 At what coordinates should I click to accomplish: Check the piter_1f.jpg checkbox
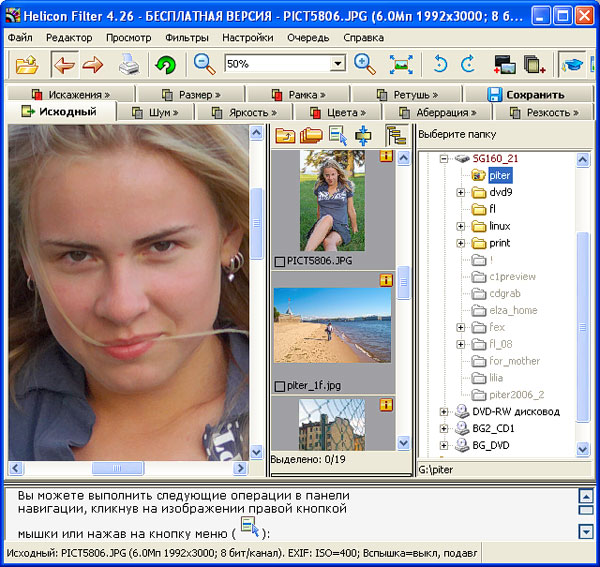(x=280, y=386)
